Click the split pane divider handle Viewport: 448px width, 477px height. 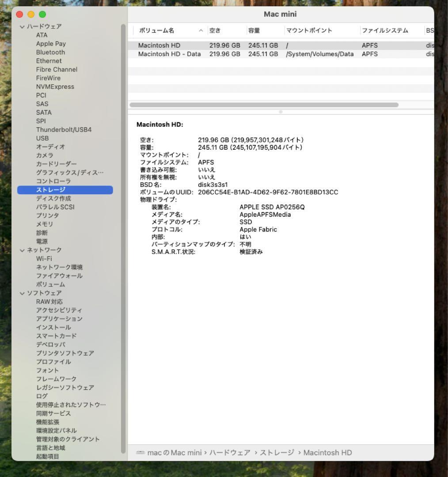coord(281,112)
